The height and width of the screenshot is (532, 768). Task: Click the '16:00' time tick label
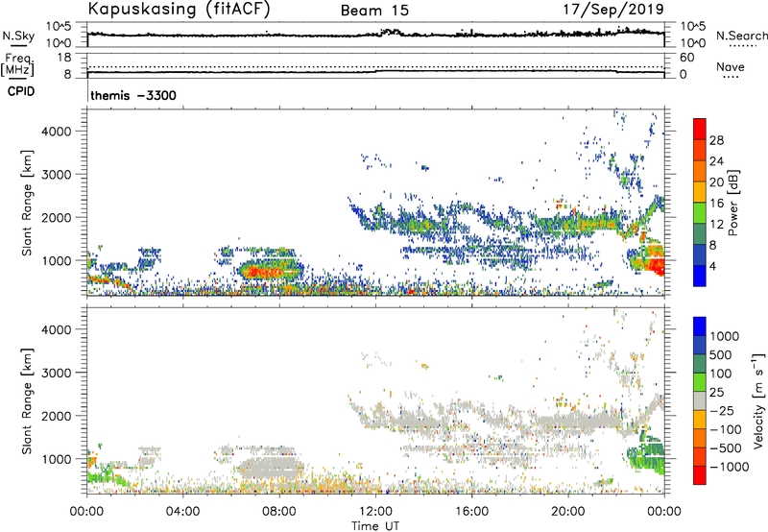point(471,512)
